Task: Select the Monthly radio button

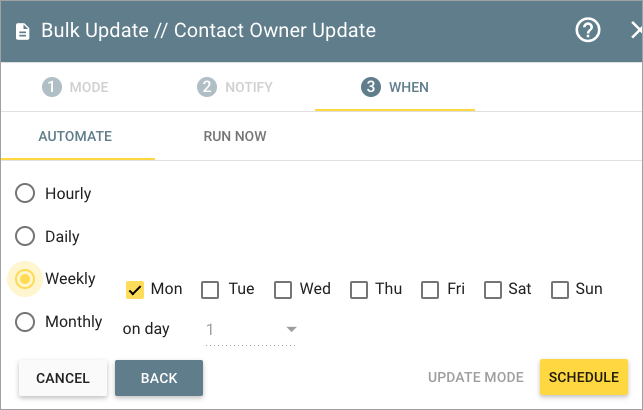Action: (x=25, y=322)
